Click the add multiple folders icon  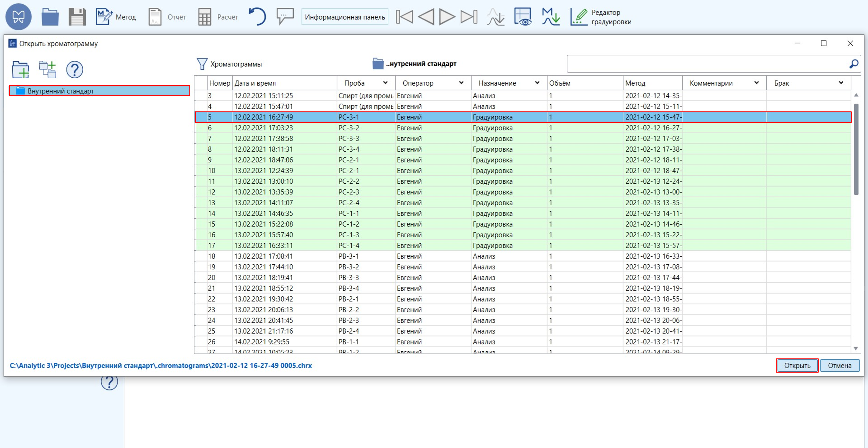[47, 69]
